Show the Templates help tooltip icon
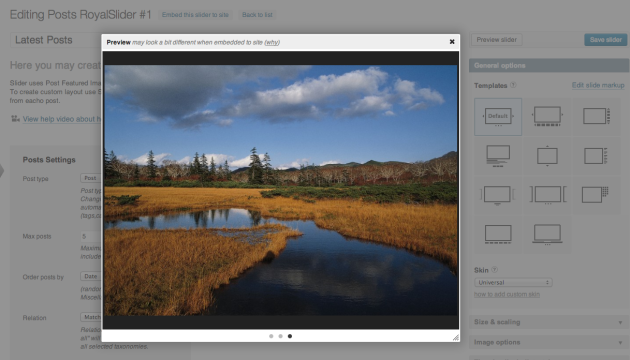 513,85
